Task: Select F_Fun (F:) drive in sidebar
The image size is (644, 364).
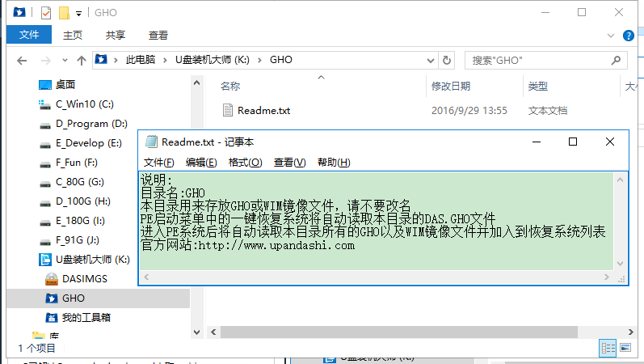Action: [77, 163]
